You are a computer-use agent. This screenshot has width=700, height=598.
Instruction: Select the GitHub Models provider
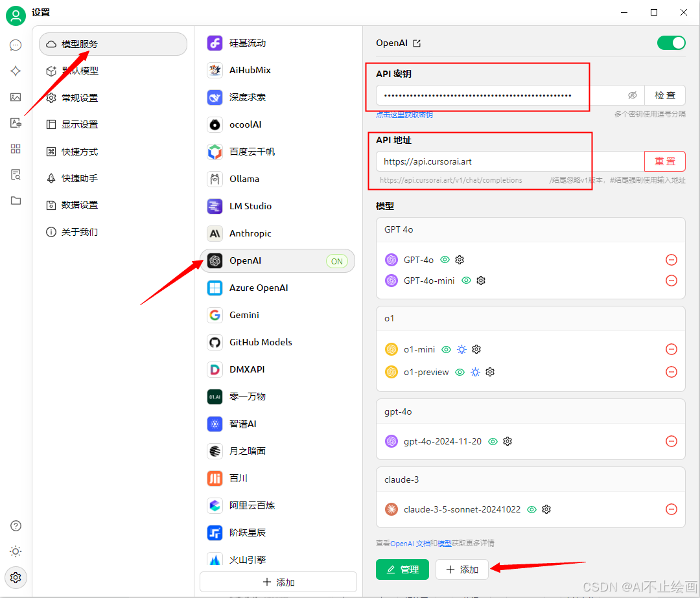point(277,342)
